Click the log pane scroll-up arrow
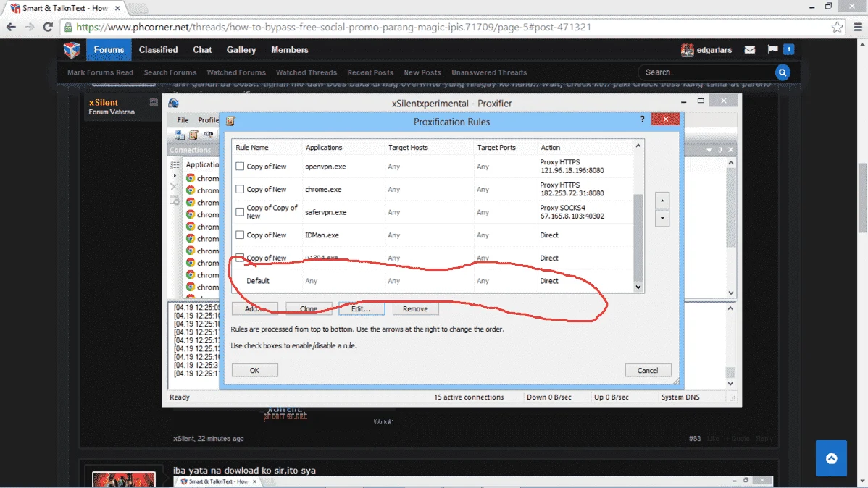The height and width of the screenshot is (488, 868). coord(730,308)
